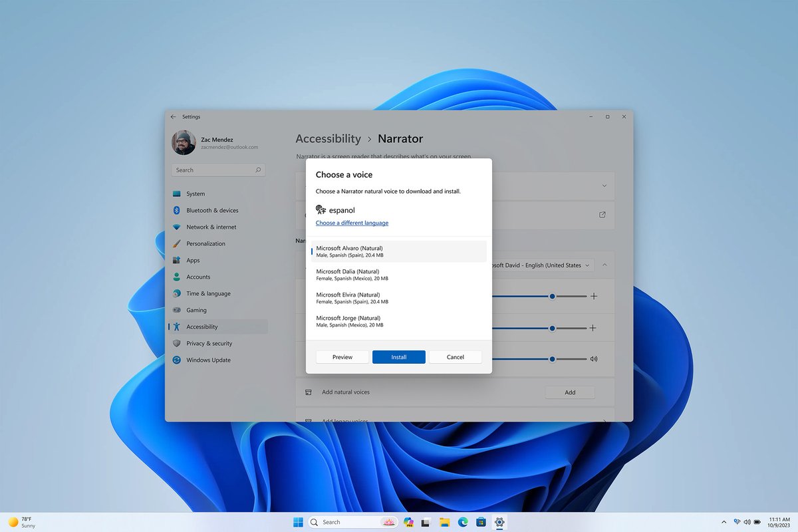Viewport: 798px width, 532px height.
Task: Open Privacy & security settings
Action: pos(177,343)
